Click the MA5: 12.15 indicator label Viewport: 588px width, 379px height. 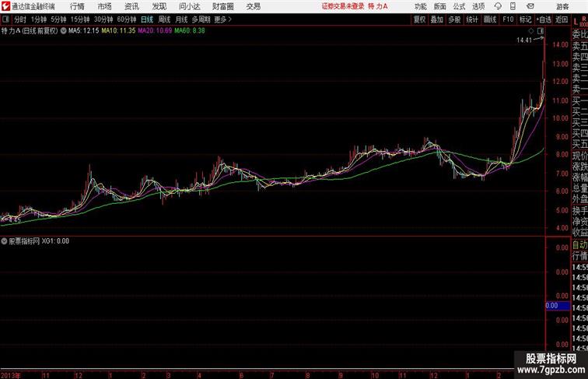tap(84, 31)
